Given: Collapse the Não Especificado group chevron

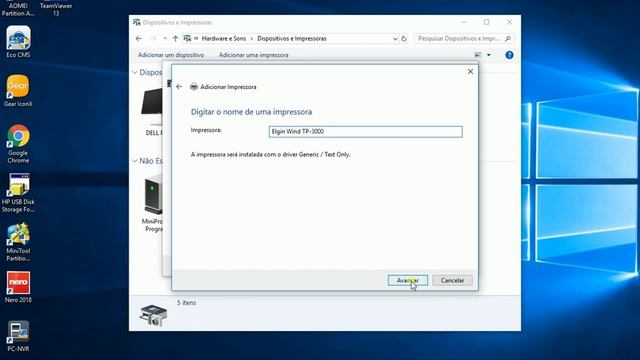Looking at the screenshot, I should click(135, 161).
